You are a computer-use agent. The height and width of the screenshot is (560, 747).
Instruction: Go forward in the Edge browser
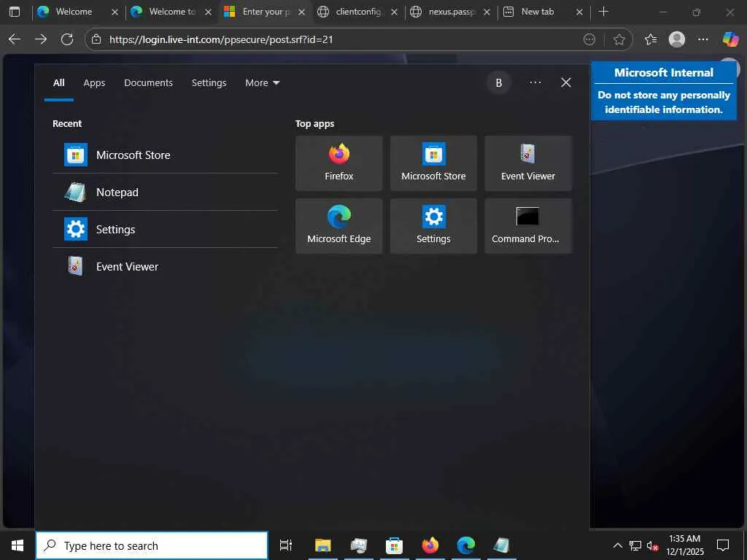tap(41, 39)
